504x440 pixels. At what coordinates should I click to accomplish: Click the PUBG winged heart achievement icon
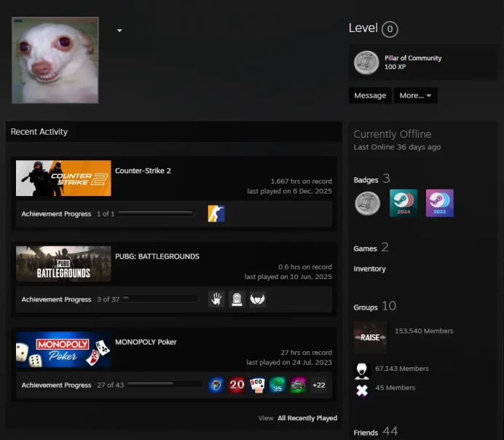[x=258, y=299]
